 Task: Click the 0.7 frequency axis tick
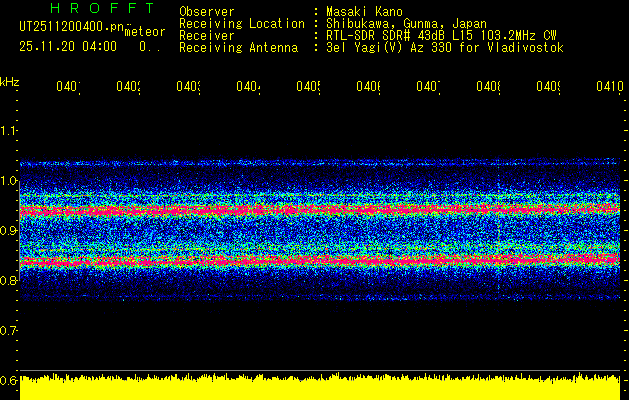[x=9, y=330]
